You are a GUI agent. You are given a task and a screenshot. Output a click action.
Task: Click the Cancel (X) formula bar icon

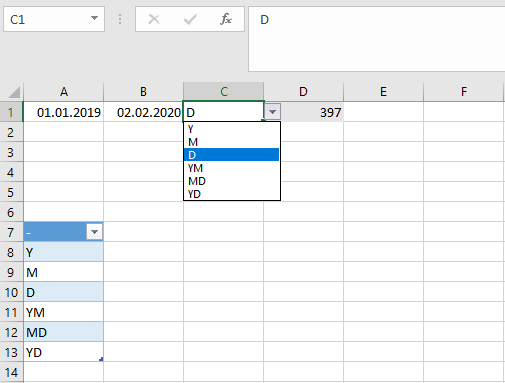154,19
